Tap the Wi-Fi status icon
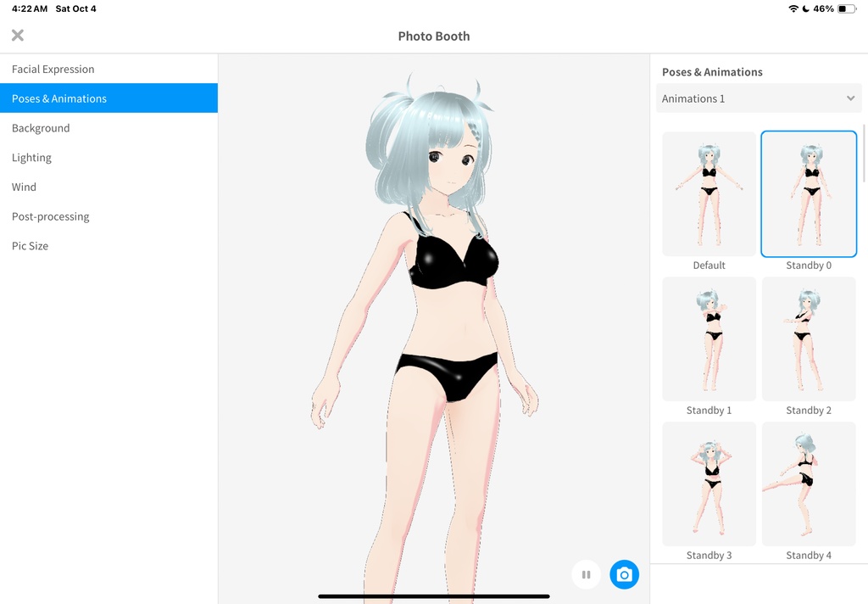The image size is (868, 604). coord(793,8)
